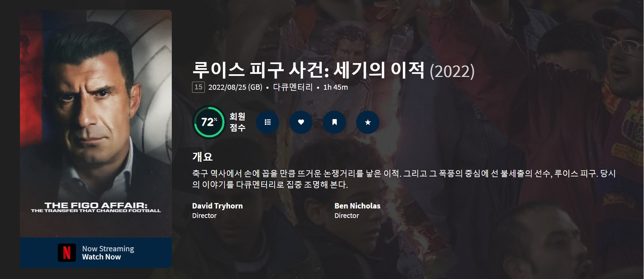Image resolution: width=644 pixels, height=279 pixels.
Task: Open Ben Nicholas's profile
Action: (357, 206)
